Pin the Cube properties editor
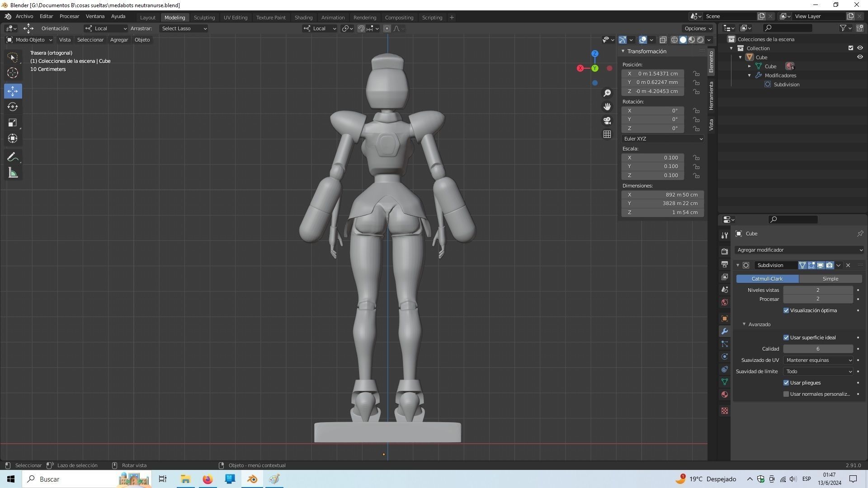Viewport: 868px width, 488px height. point(860,234)
